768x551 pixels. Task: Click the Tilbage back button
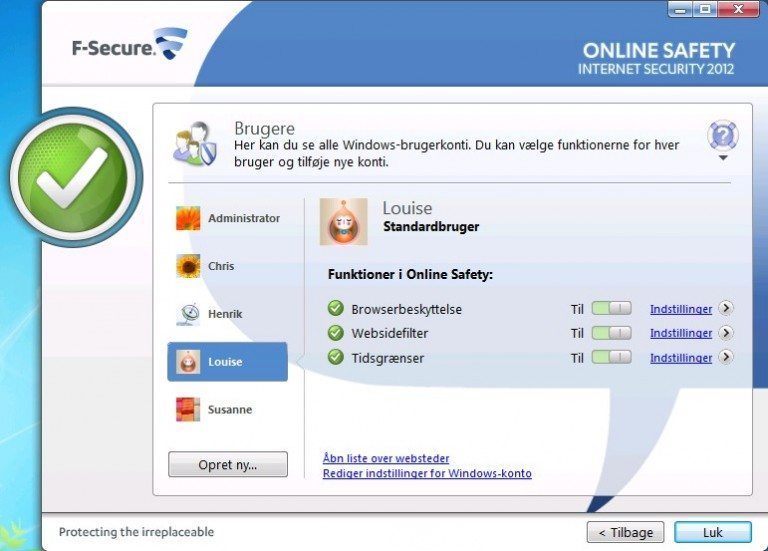625,532
